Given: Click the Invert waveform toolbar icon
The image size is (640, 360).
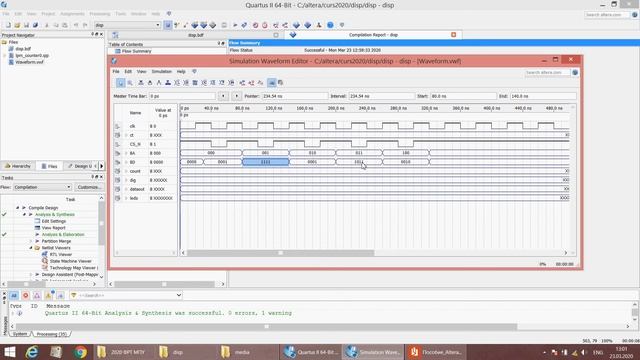Looking at the screenshot, I should 195,83.
